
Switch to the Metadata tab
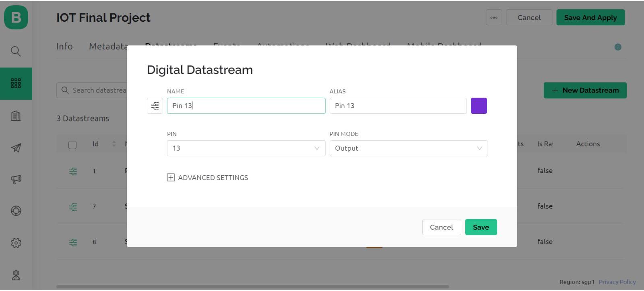point(108,47)
